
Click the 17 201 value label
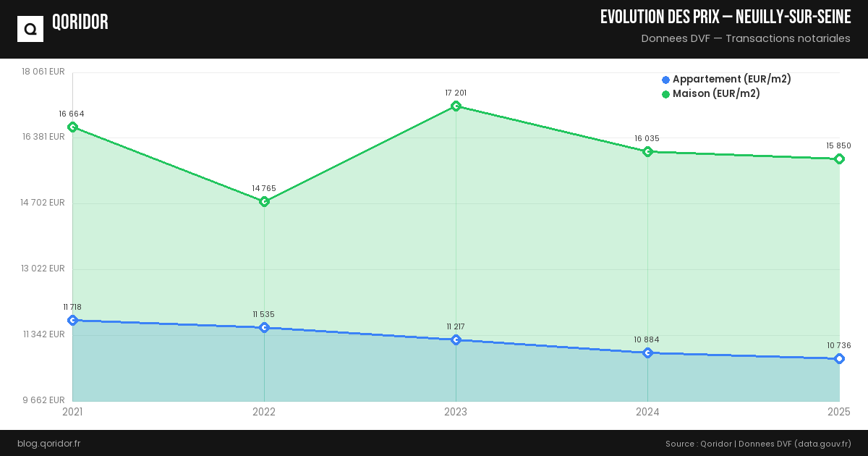point(456,93)
